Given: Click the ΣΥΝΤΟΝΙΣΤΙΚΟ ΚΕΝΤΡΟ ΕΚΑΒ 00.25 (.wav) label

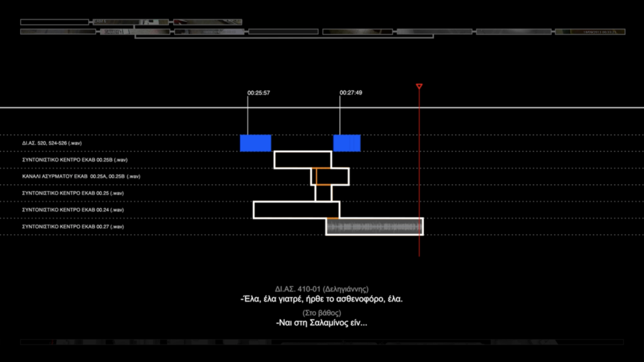Looking at the screenshot, I should (x=73, y=193).
